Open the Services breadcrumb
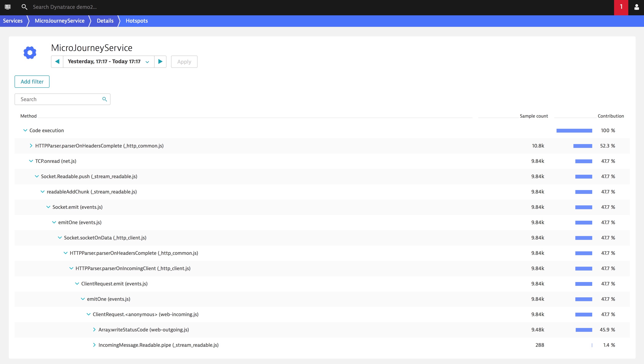The image size is (644, 364). coord(13,21)
